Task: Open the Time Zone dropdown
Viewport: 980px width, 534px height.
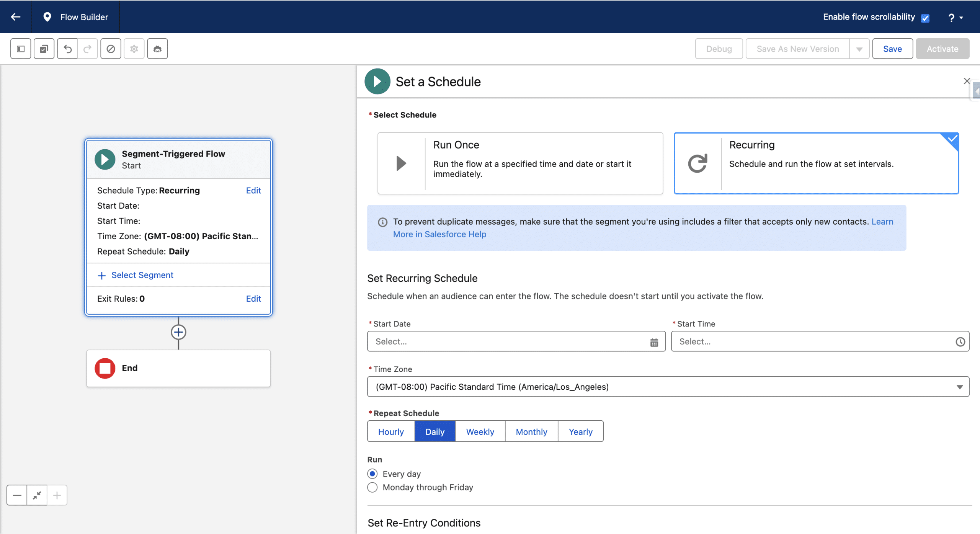Action: pyautogui.click(x=668, y=387)
